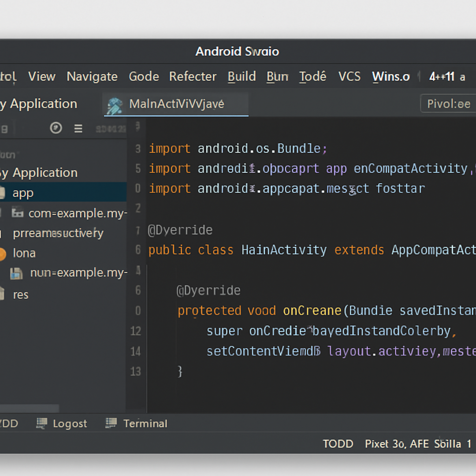The image size is (476, 476).
Task: Click the orange circle icon beside lona
Action: coord(2,254)
